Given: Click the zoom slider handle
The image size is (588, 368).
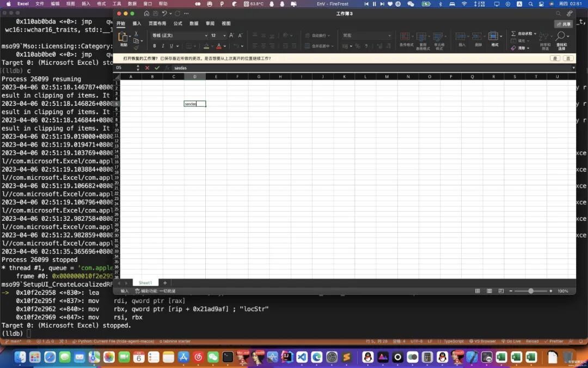Looking at the screenshot, I should point(531,291).
